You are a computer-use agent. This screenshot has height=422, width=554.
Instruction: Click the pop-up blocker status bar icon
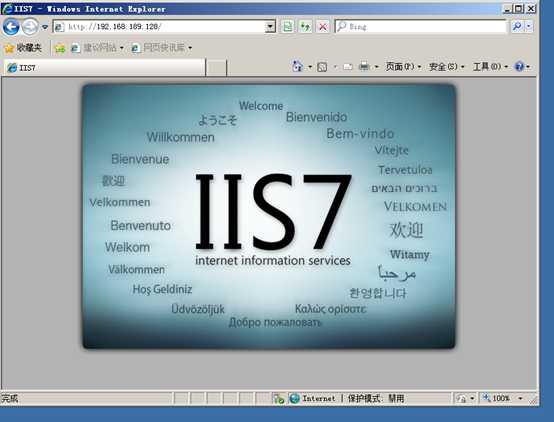pos(279,399)
